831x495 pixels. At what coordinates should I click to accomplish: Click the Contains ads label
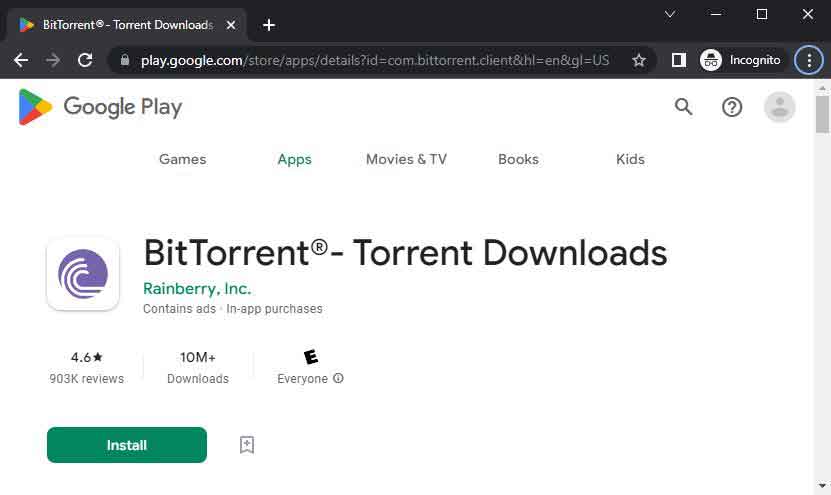click(179, 308)
